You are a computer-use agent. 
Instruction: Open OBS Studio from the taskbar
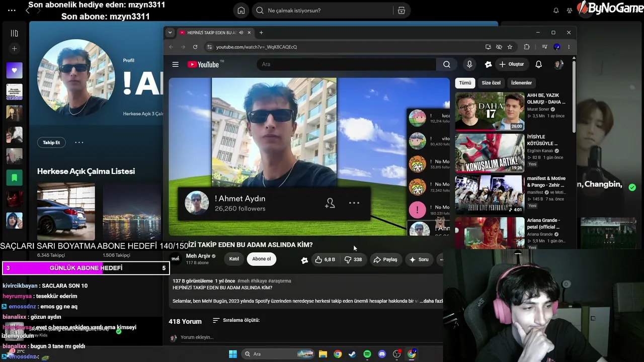[397, 354]
